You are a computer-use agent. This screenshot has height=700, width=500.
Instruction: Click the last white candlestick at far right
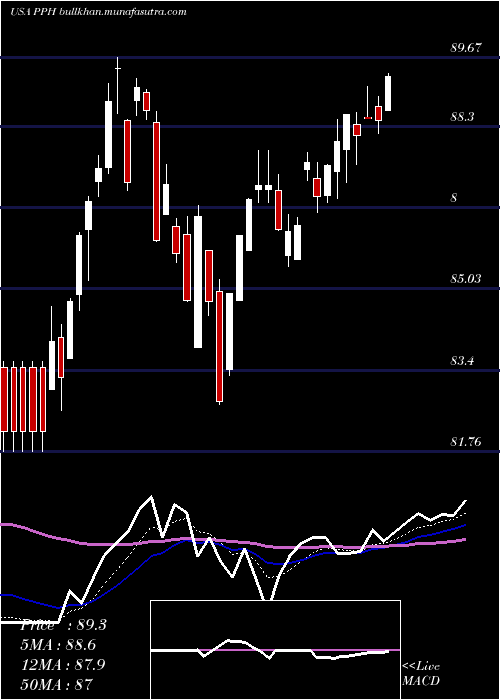tap(388, 92)
